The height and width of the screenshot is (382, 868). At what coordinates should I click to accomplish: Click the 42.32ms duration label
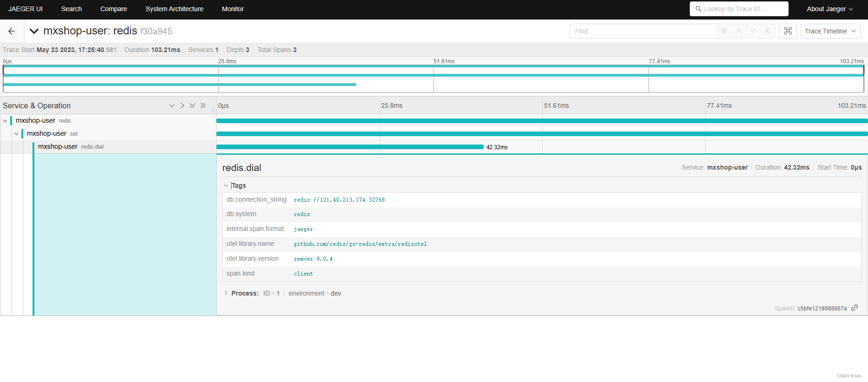click(x=497, y=147)
